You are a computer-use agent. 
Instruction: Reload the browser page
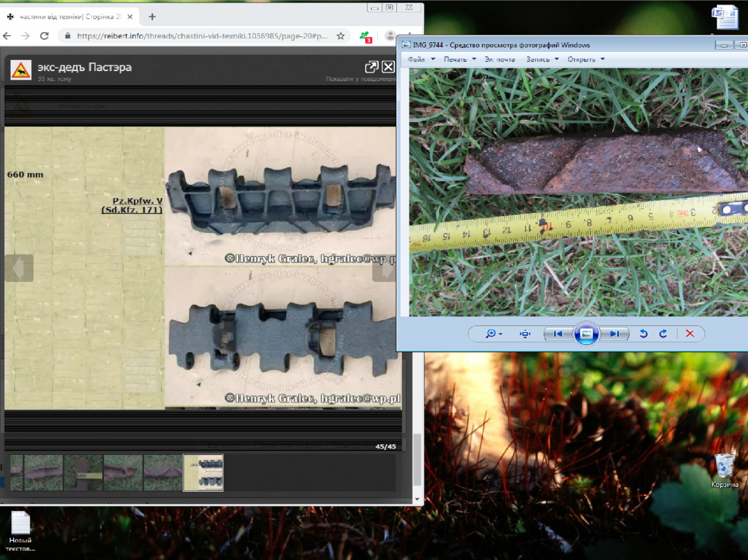click(x=44, y=36)
